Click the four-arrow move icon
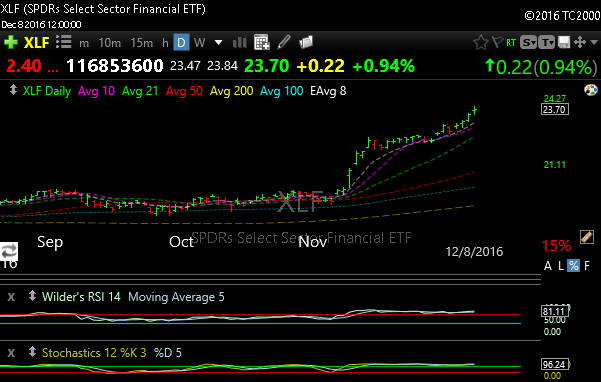Screen dimensions: 601x382 coord(580,42)
